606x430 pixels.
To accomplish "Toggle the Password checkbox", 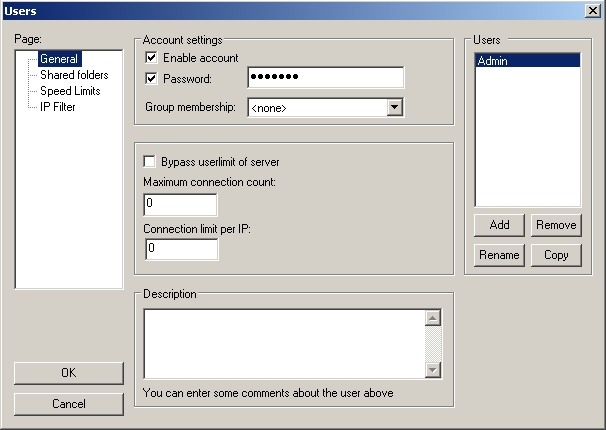I will [152, 78].
